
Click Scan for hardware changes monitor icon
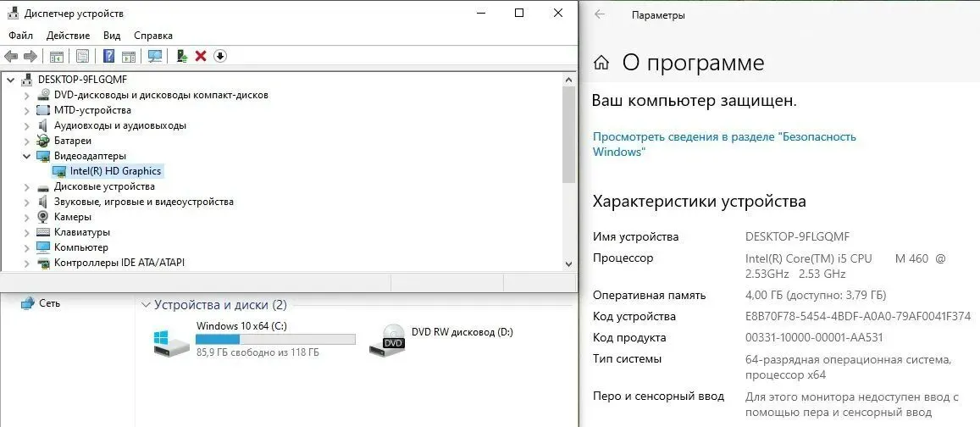(155, 56)
